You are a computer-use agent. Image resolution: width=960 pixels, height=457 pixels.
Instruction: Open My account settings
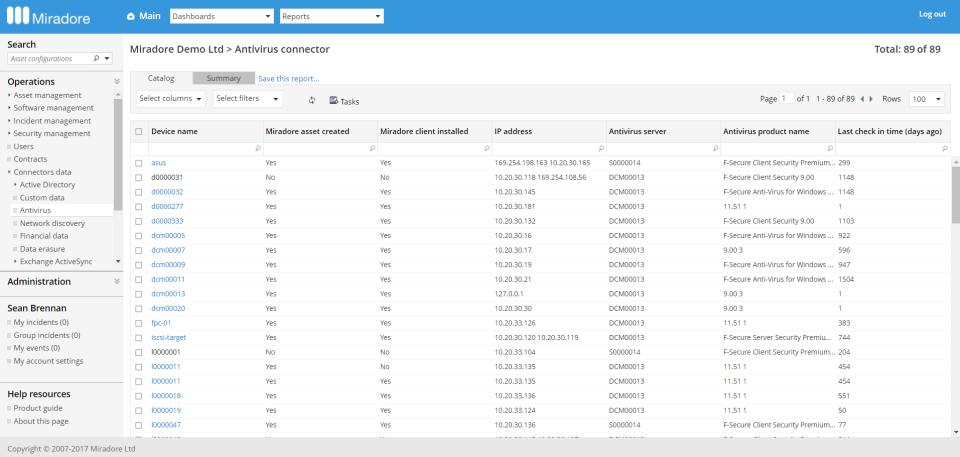[x=48, y=361]
